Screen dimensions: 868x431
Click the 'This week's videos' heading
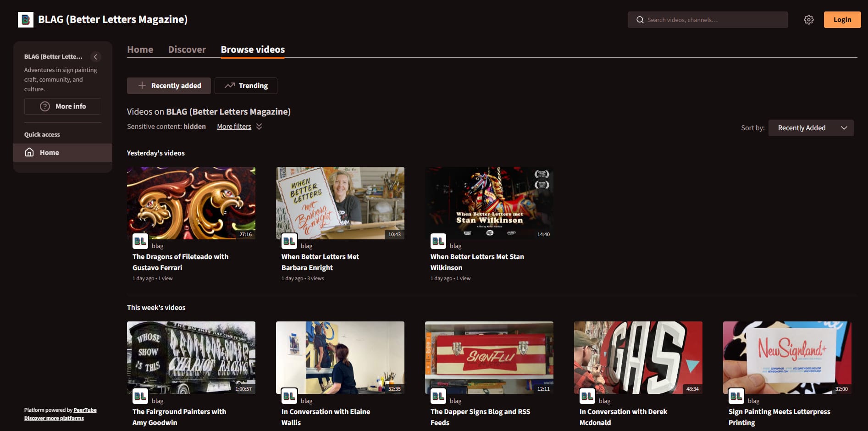click(x=156, y=308)
